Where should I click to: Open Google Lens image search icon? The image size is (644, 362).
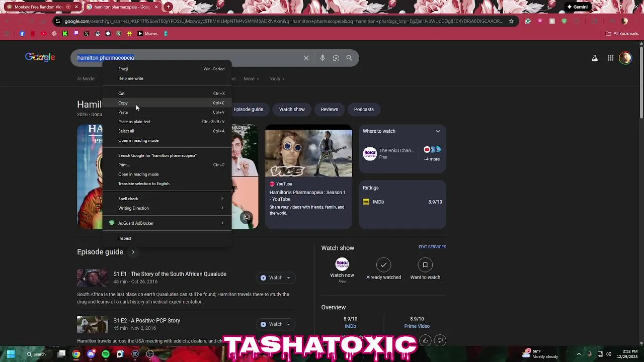click(x=336, y=58)
